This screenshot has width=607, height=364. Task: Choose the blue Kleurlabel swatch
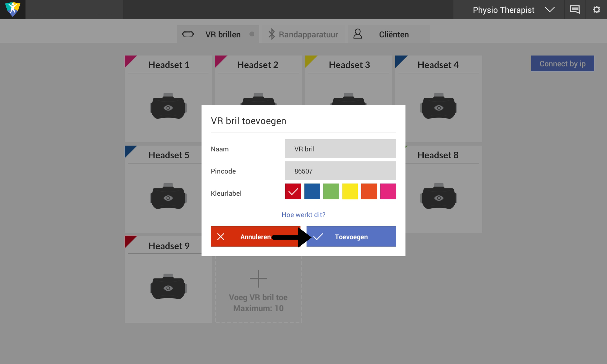(x=312, y=191)
